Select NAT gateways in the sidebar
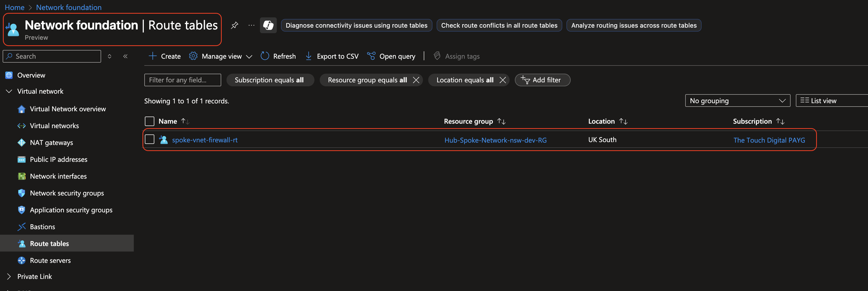This screenshot has width=868, height=291. pos(51,142)
